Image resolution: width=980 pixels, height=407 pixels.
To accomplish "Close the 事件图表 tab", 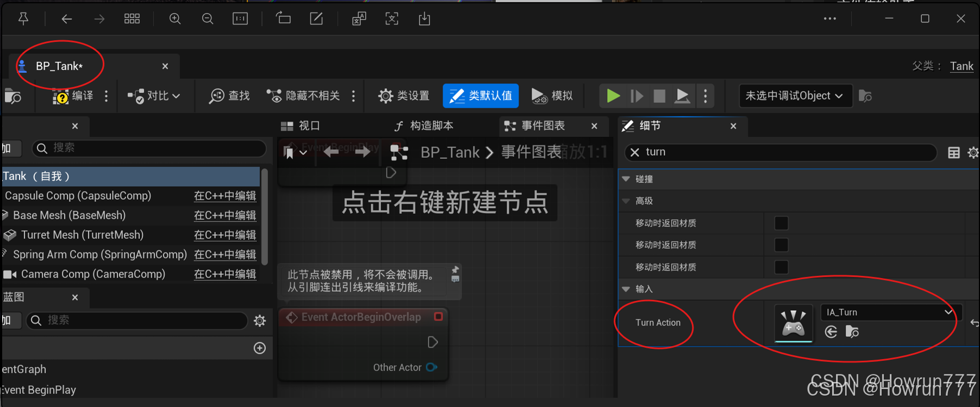I will tap(595, 126).
